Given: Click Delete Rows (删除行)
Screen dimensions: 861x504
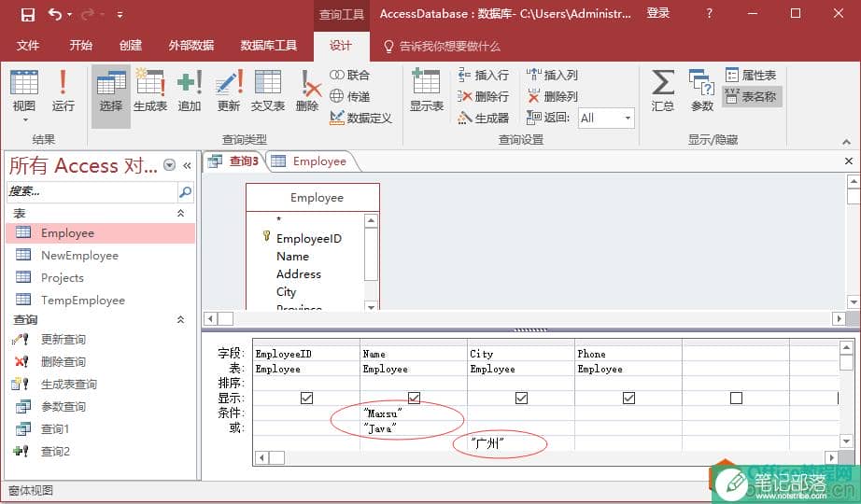Looking at the screenshot, I should (483, 97).
